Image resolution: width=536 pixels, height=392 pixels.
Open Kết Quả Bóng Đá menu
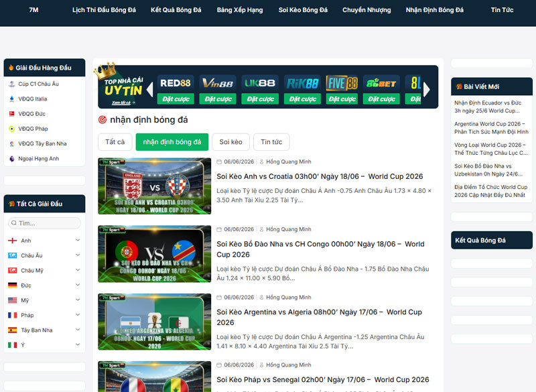pyautogui.click(x=176, y=10)
